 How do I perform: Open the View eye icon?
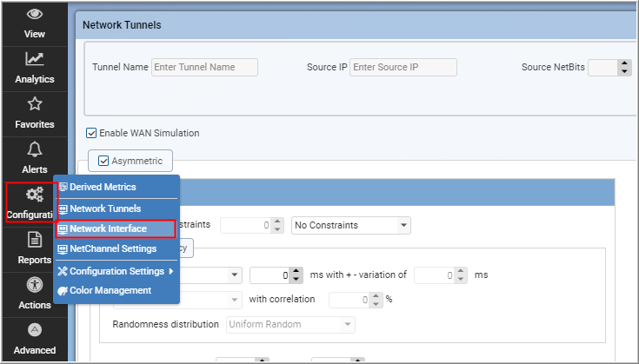pyautogui.click(x=35, y=14)
